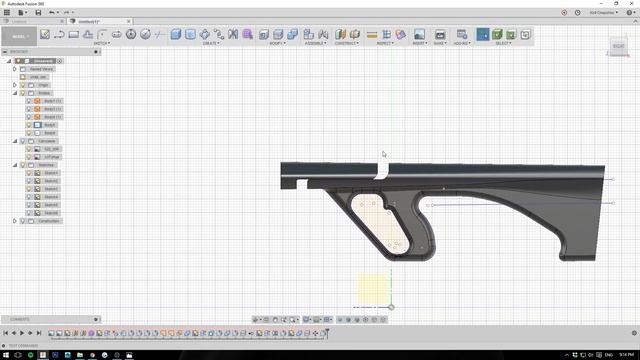Screen dimensions: 640x360
Task: Open the Make 3D print icon
Action: [440, 34]
